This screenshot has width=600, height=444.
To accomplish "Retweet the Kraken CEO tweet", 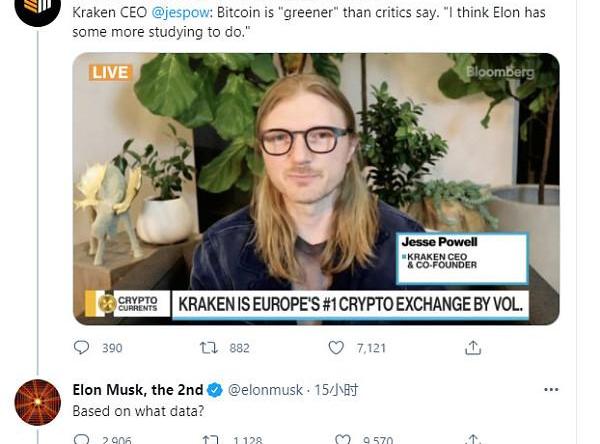I will pyautogui.click(x=209, y=348).
